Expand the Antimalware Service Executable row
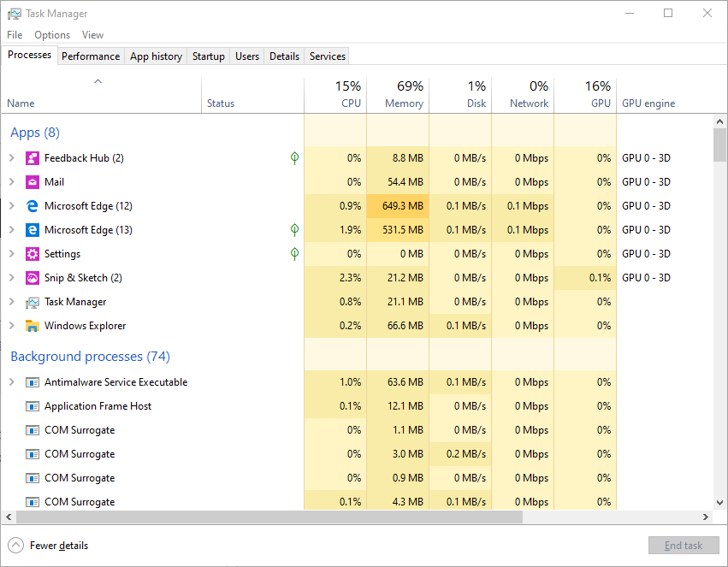Image resolution: width=728 pixels, height=567 pixels. (12, 382)
